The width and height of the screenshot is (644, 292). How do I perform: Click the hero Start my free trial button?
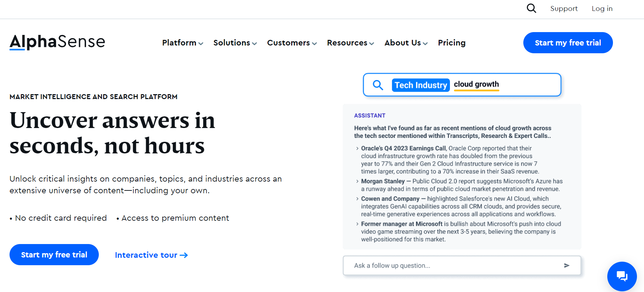click(x=54, y=255)
